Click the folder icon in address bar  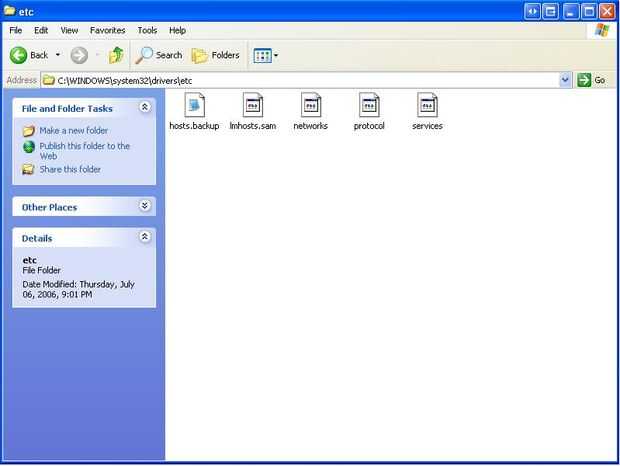point(49,81)
